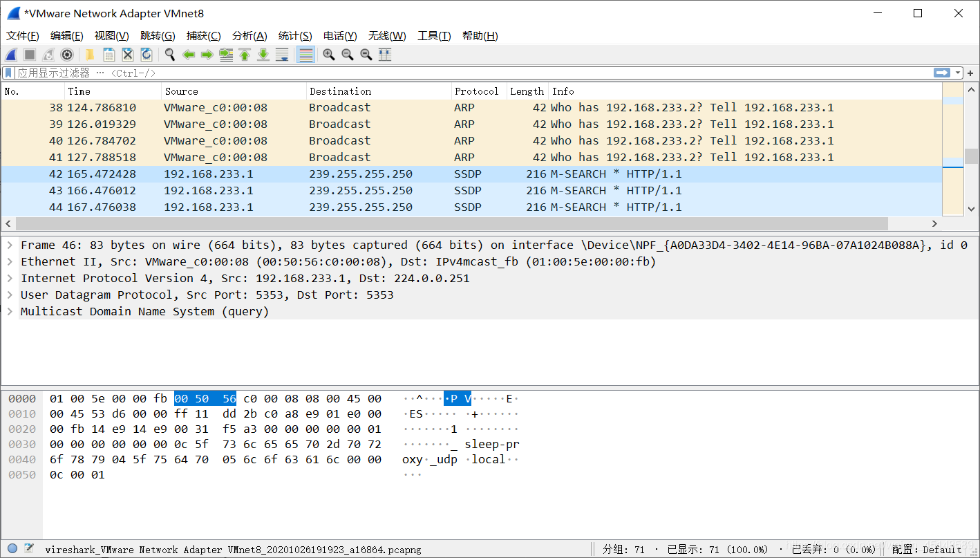This screenshot has width=980, height=558.
Task: Select SSDP packet number 44
Action: 471,207
